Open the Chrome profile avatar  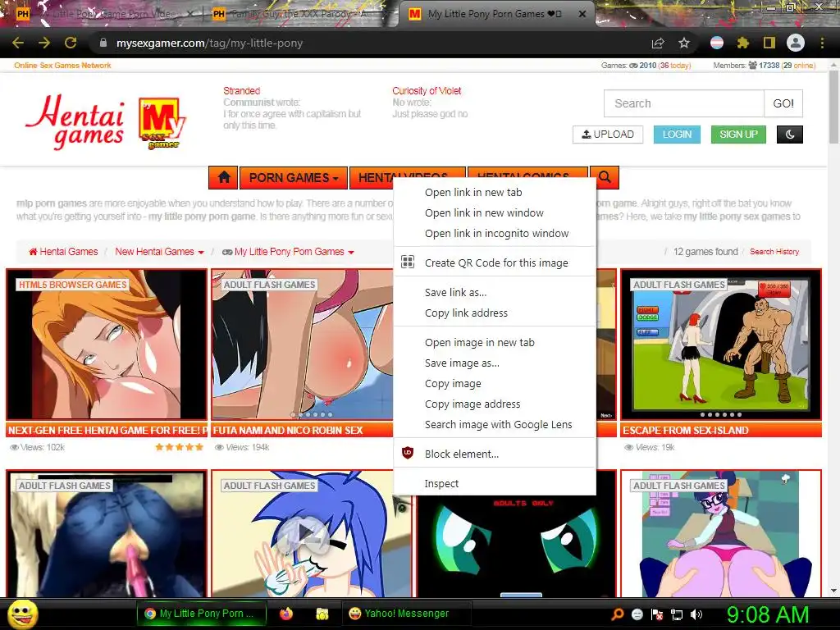(x=796, y=43)
